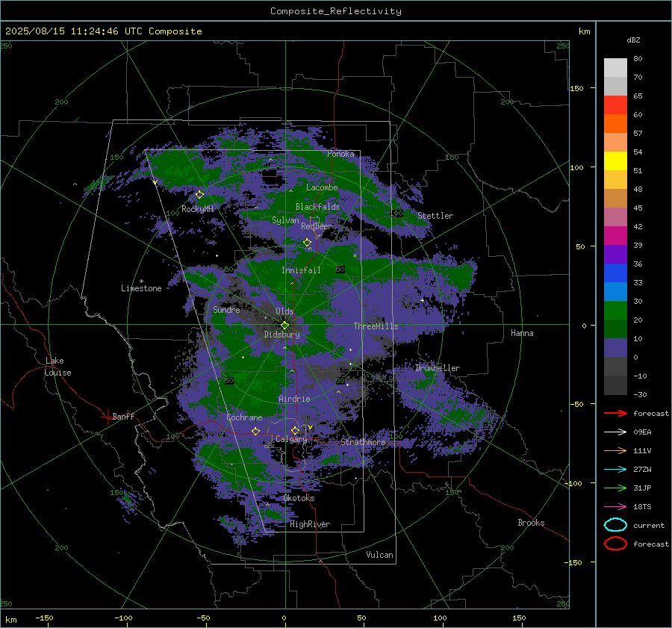Click the orange 111V arrow legend icon
The image size is (672, 628).
coord(615,450)
